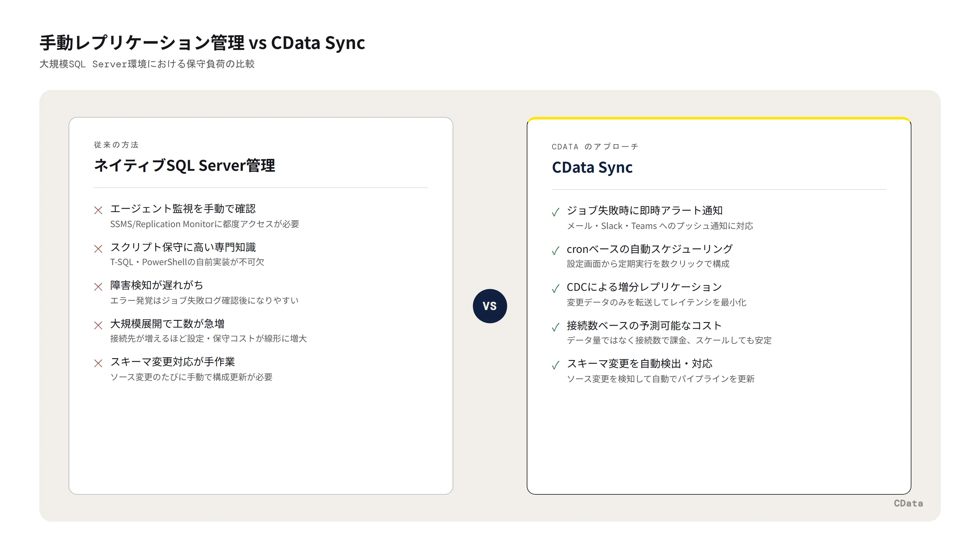Screen dimensions: 980x551
Task: Click the text データ量ではなく接続数で課金、スケールしても安定
Action: pyautogui.click(x=669, y=340)
